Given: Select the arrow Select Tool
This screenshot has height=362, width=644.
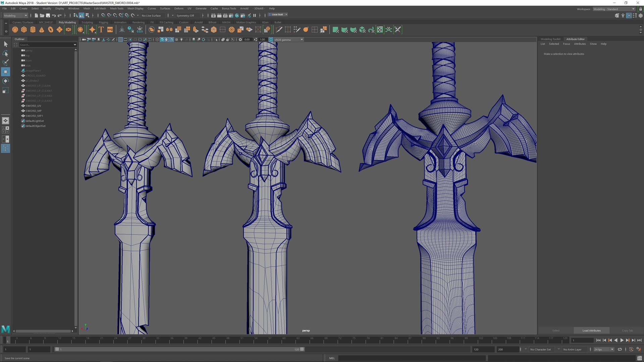Looking at the screenshot, I should tap(6, 44).
